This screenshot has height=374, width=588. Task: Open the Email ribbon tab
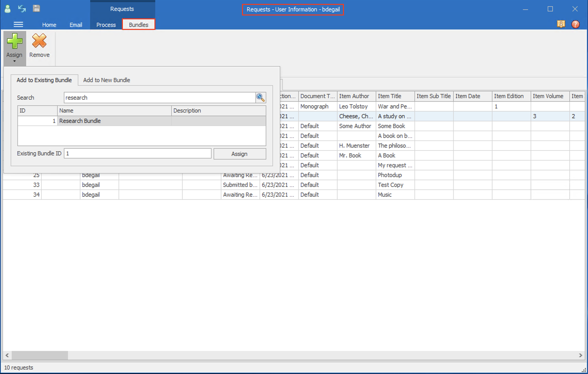pos(76,25)
